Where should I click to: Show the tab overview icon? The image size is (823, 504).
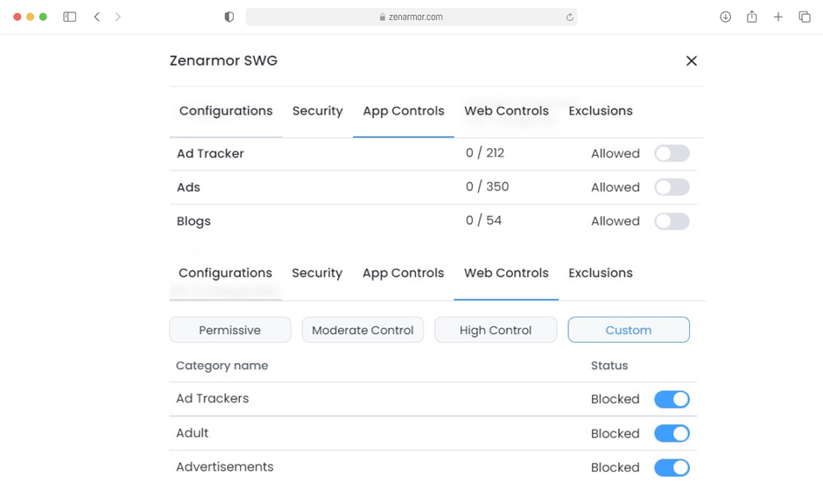(x=804, y=17)
